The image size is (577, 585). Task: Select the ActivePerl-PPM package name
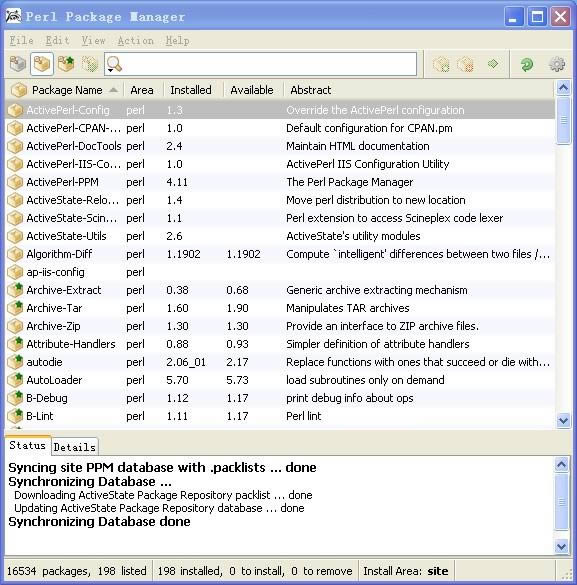click(x=62, y=182)
